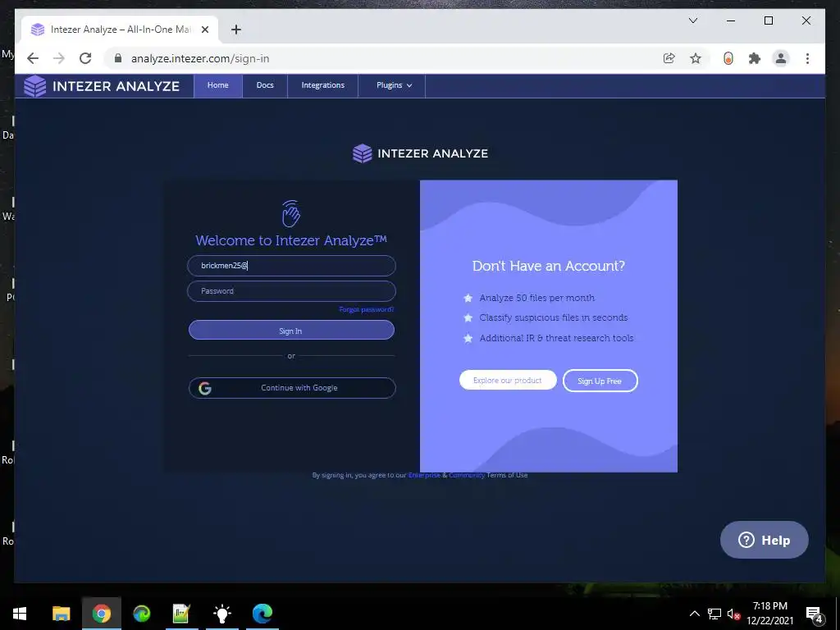The image size is (840, 630).
Task: Open the notification center icon
Action: click(815, 614)
